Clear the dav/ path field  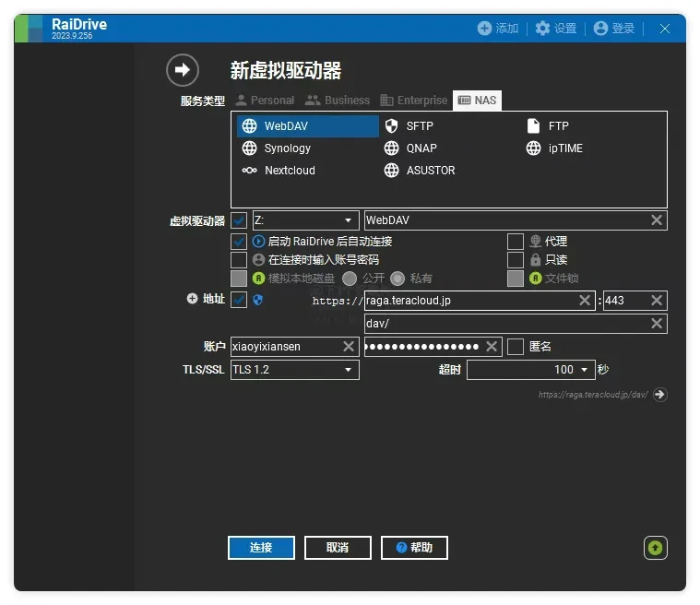(x=657, y=324)
